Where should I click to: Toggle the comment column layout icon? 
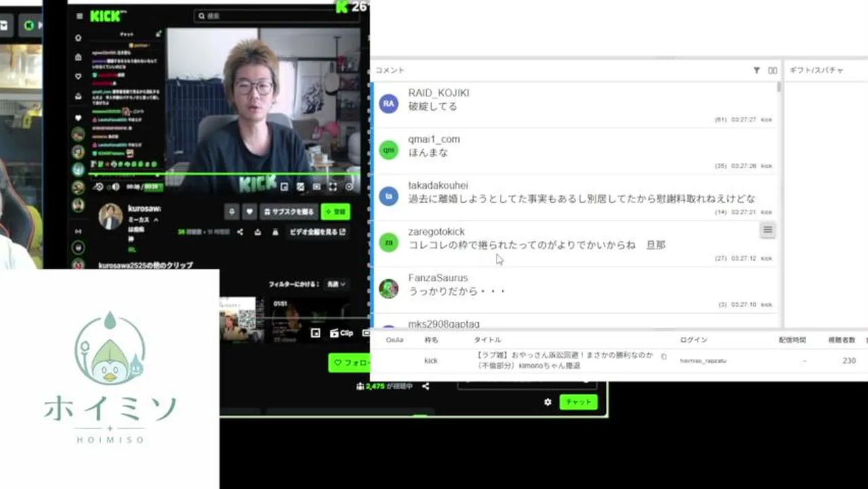(x=772, y=70)
